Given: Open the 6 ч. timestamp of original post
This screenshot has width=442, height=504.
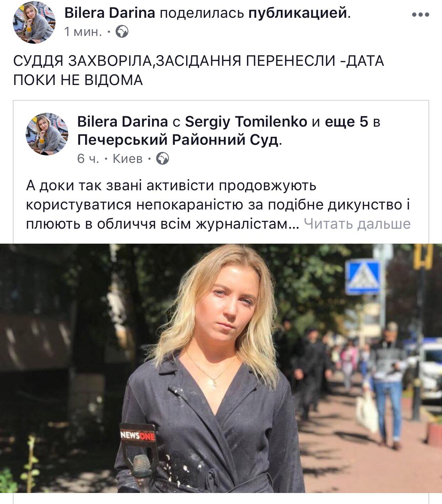Looking at the screenshot, I should click(88, 158).
